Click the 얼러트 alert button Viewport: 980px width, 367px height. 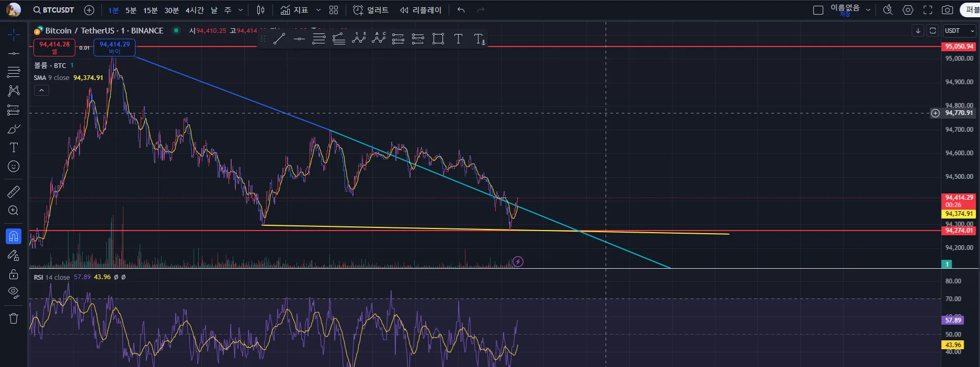click(x=371, y=10)
